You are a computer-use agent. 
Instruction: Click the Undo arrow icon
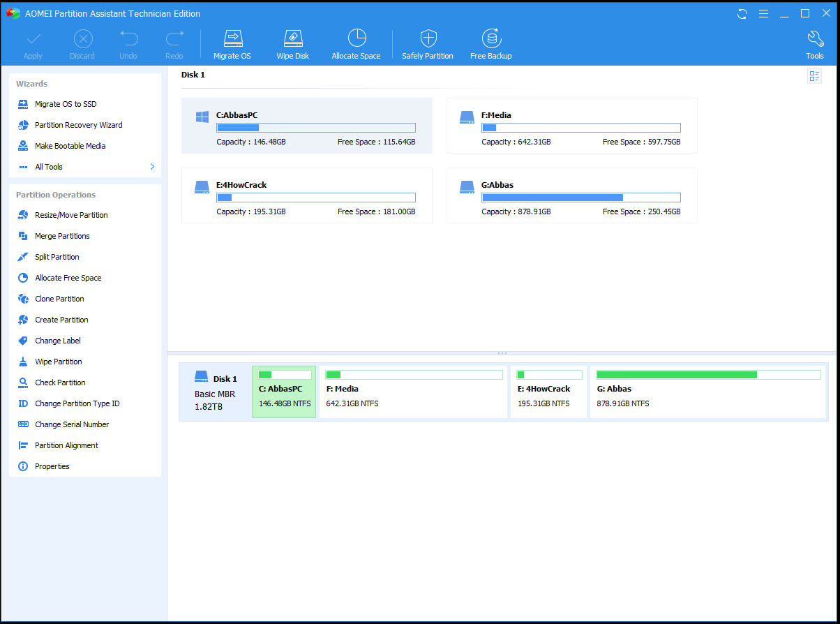(128, 38)
